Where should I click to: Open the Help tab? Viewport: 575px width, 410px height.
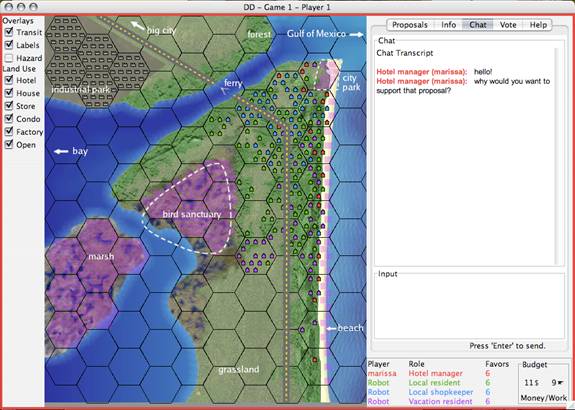(538, 25)
